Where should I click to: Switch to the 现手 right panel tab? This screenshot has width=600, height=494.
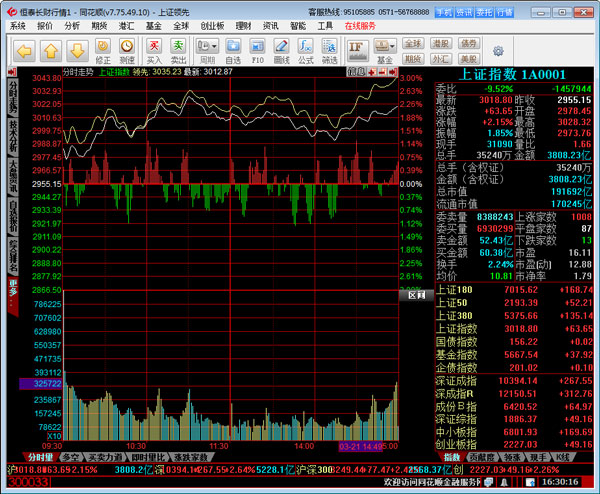click(538, 457)
